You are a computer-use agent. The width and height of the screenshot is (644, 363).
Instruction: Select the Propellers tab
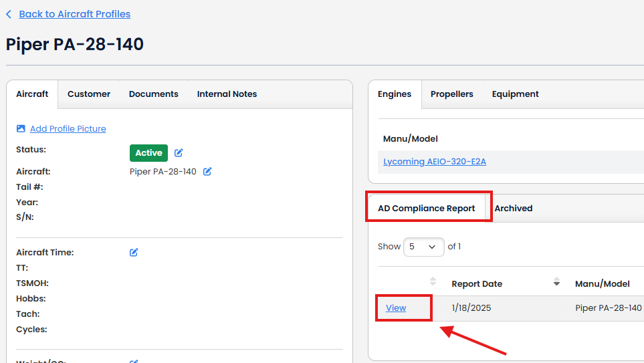pyautogui.click(x=452, y=94)
